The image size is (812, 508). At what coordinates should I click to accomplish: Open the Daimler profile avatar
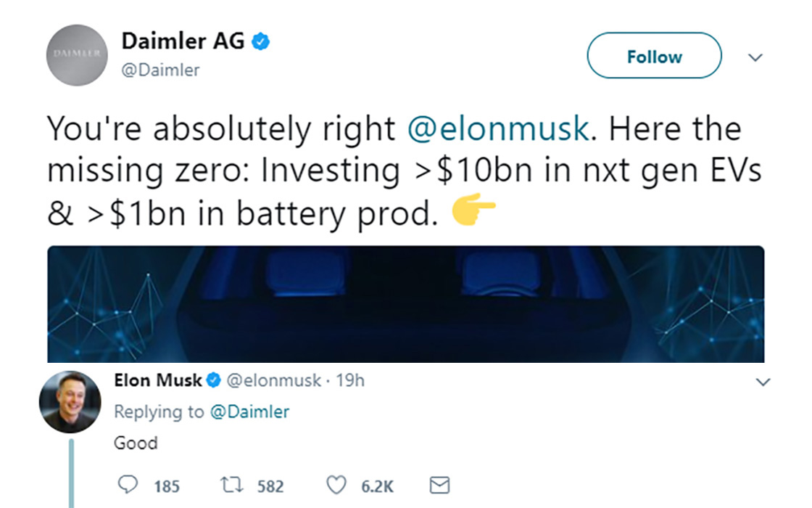click(78, 55)
